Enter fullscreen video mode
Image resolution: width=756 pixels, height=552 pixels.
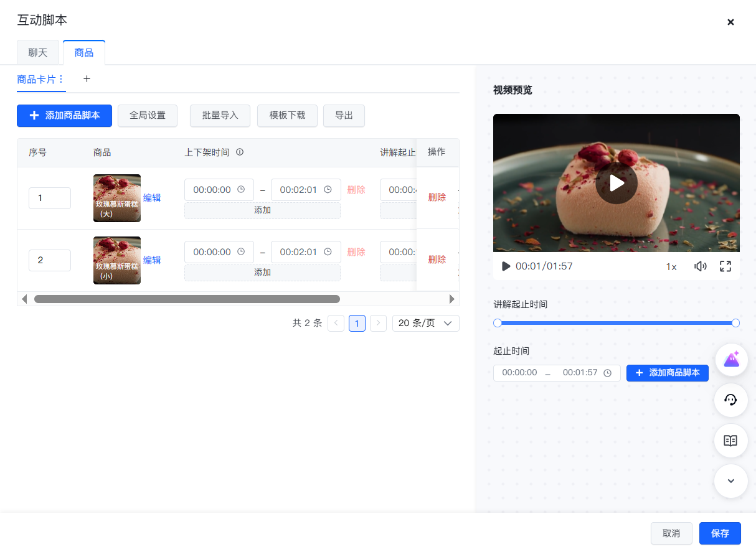[725, 266]
